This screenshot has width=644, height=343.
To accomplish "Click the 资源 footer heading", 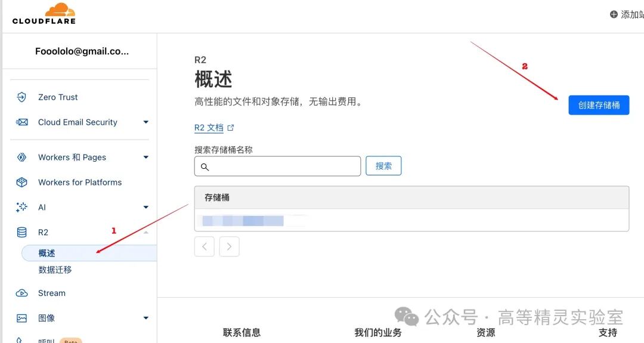I will click(x=486, y=332).
